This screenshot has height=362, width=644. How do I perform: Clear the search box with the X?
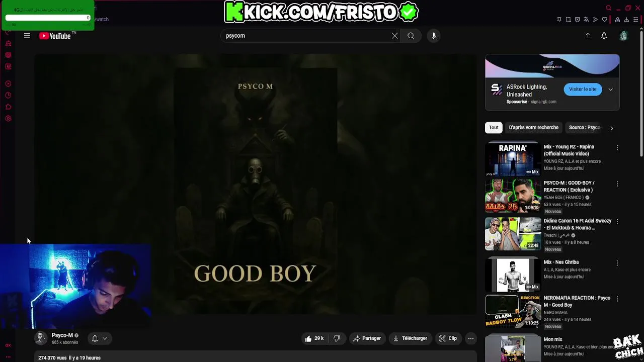[x=394, y=36]
